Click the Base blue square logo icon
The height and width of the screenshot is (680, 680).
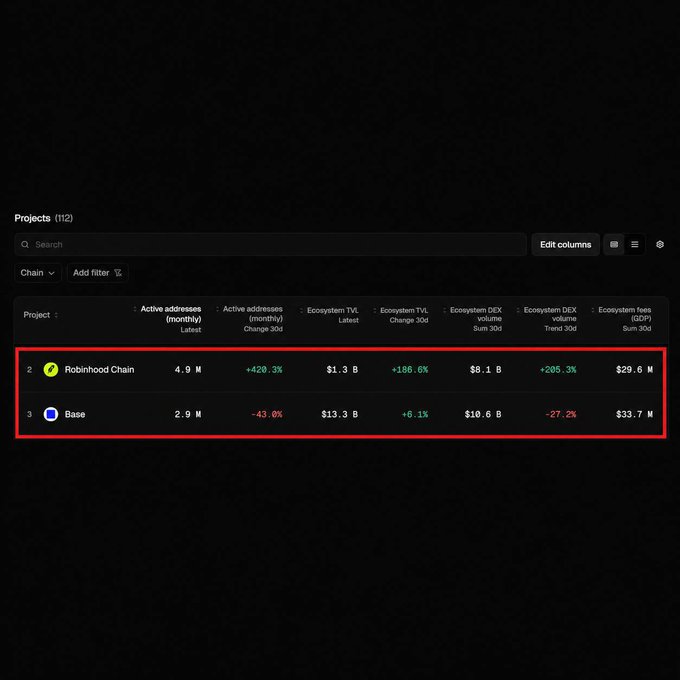click(x=51, y=414)
